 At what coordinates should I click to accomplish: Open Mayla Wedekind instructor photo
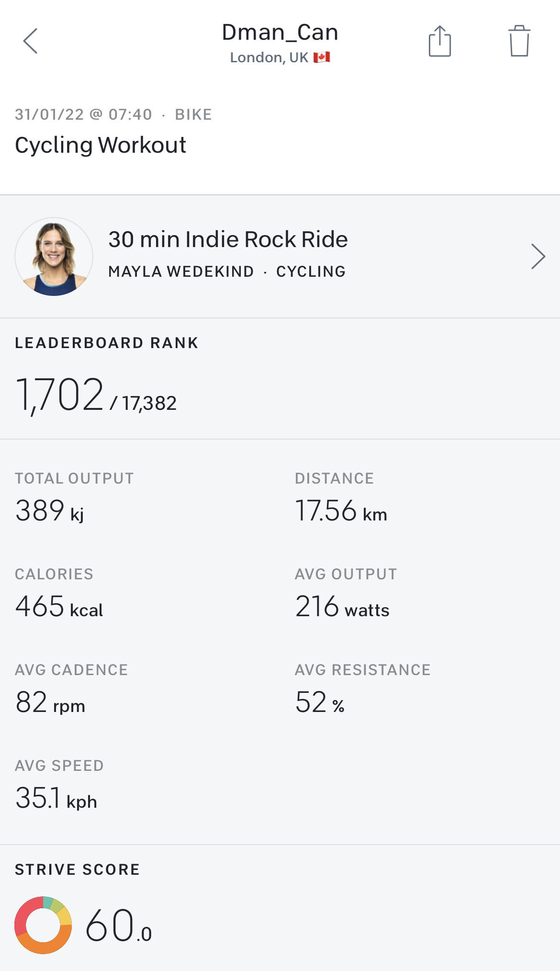click(x=54, y=257)
